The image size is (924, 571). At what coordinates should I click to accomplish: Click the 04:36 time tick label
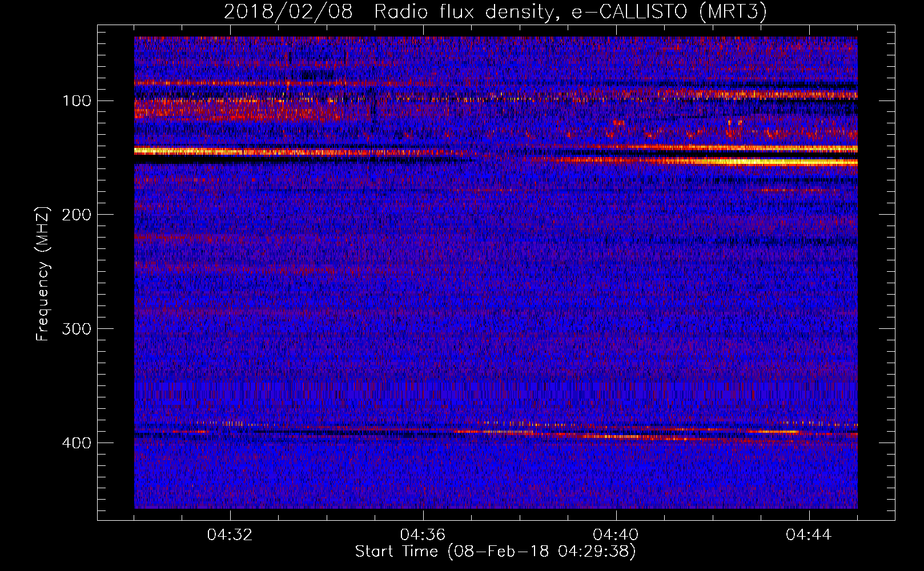[x=423, y=535]
